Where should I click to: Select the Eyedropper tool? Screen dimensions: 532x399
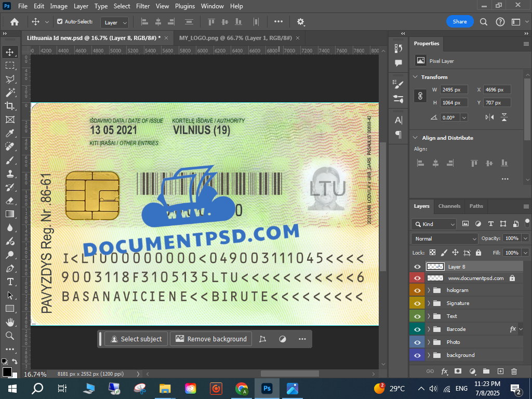point(10,133)
